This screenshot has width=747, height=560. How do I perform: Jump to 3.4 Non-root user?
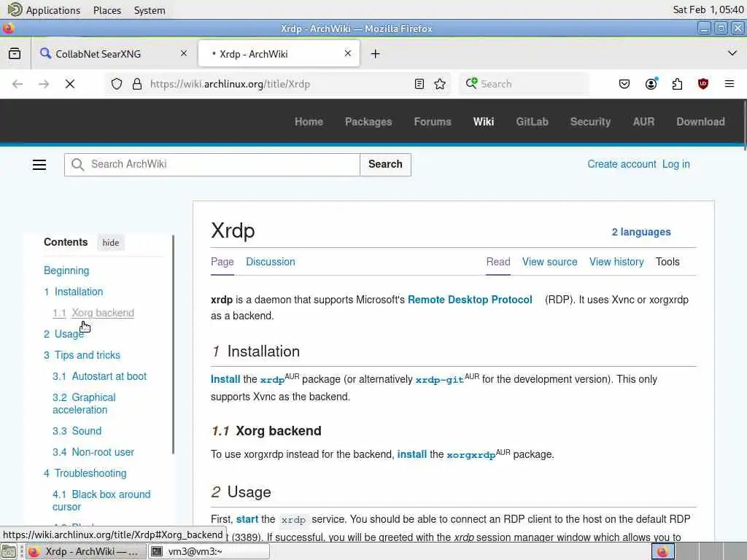(93, 452)
